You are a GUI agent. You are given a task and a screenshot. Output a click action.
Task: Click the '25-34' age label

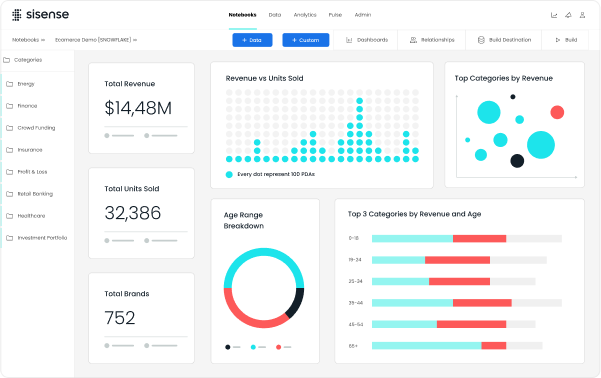coord(355,281)
